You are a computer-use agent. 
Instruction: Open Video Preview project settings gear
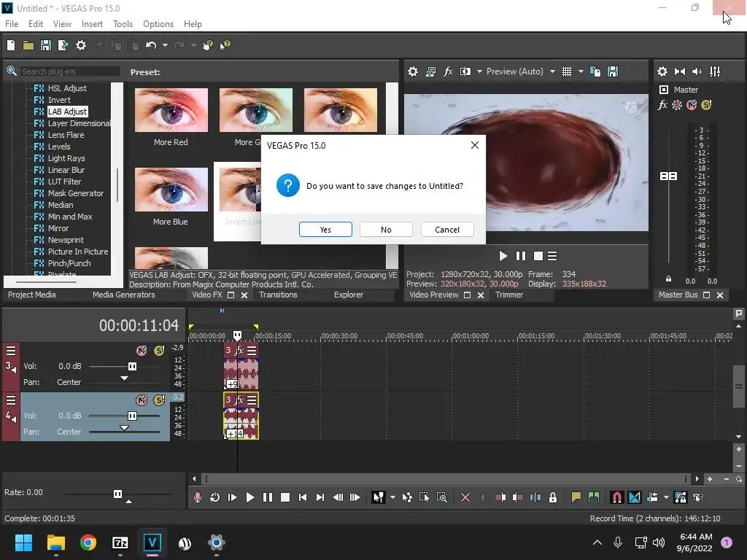coord(413,71)
